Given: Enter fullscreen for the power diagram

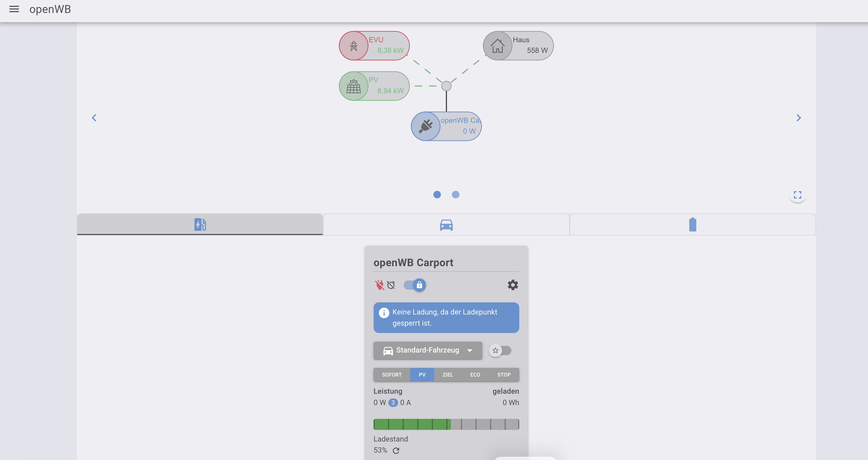Looking at the screenshot, I should point(797,195).
